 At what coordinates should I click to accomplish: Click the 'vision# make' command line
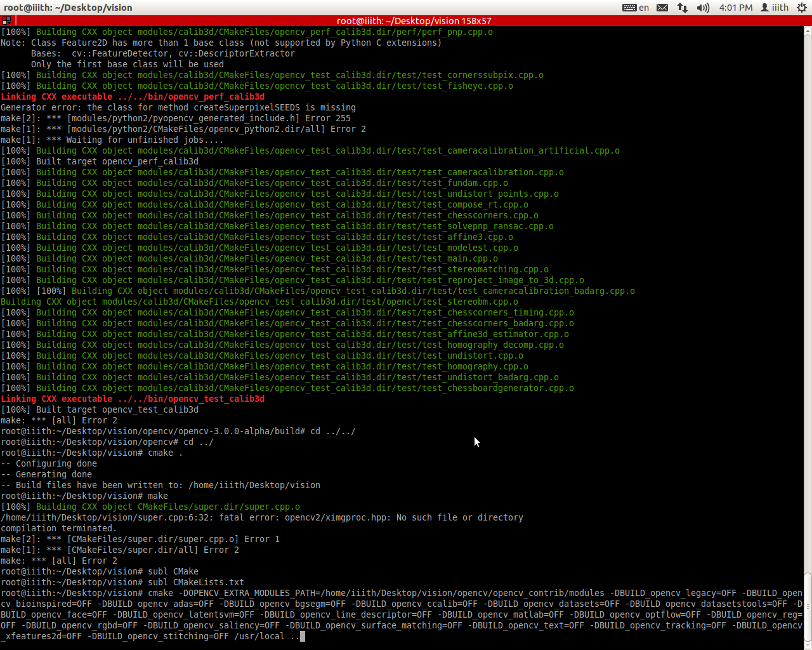click(84, 496)
